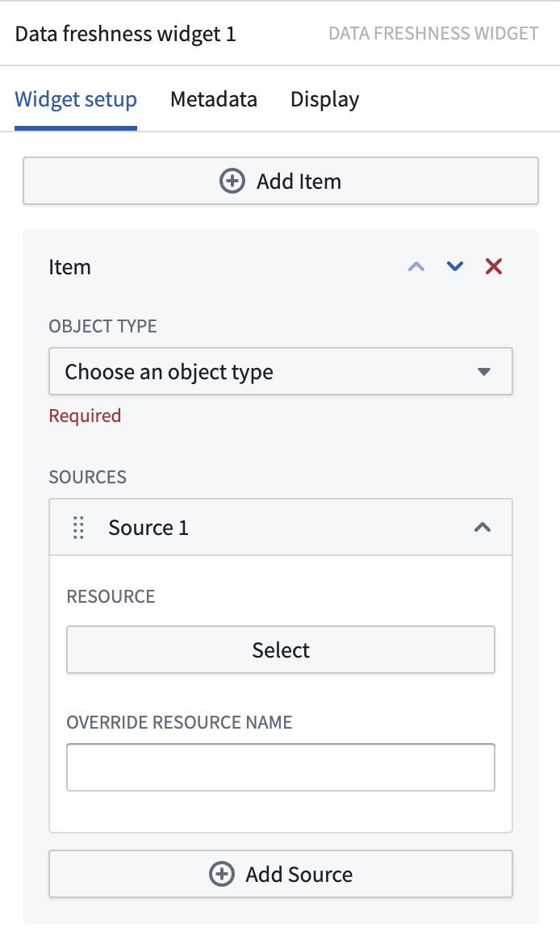This screenshot has height=936, width=560.
Task: Click the OBJECT TYPE label
Action: (102, 326)
